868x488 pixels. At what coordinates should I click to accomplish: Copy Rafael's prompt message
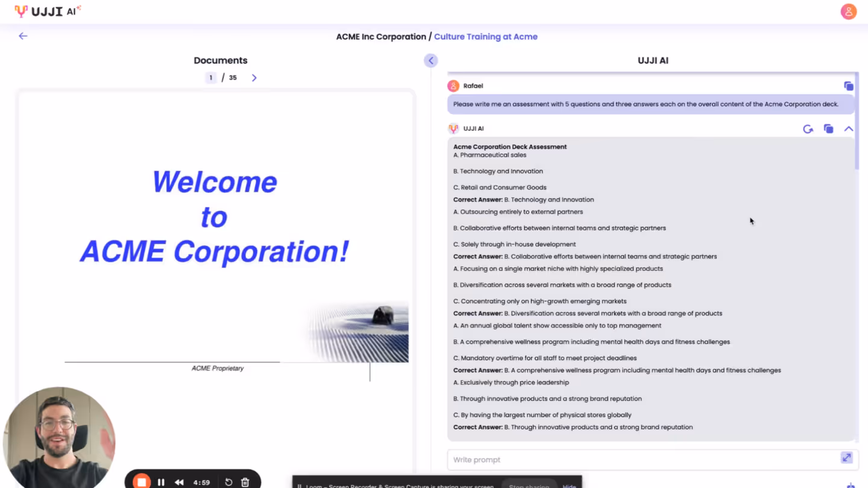(x=848, y=86)
